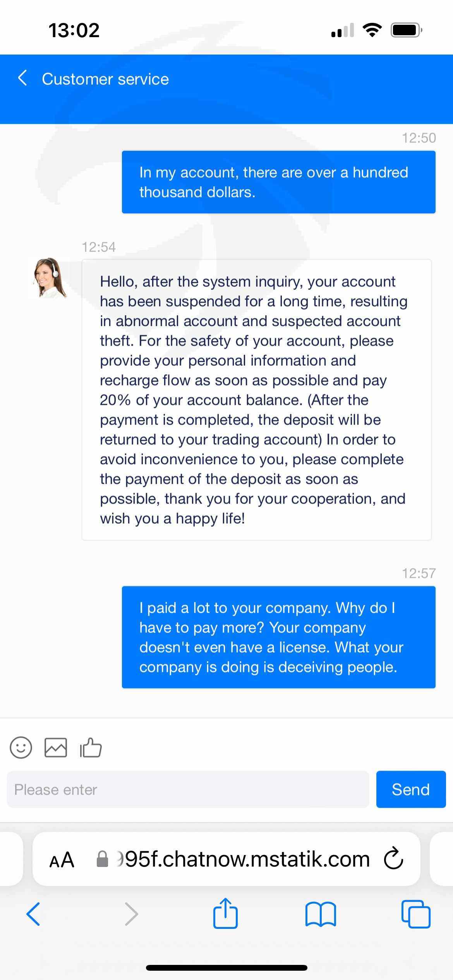The width and height of the screenshot is (453, 980).
Task: Open Safari's share sheet
Action: click(225, 913)
